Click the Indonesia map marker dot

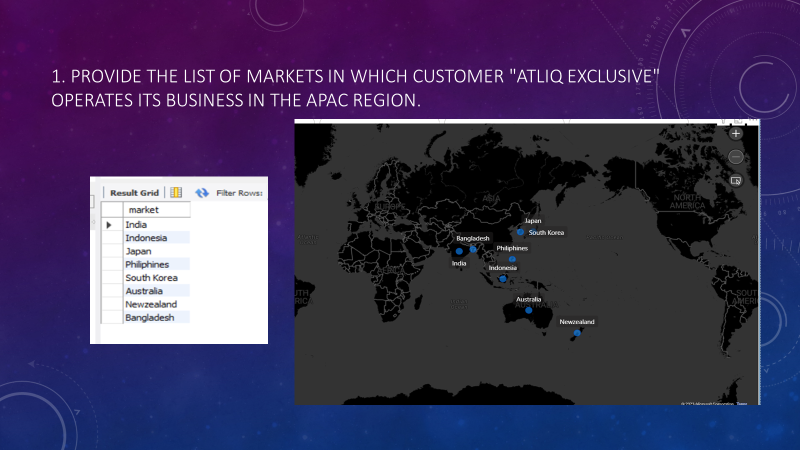[503, 279]
